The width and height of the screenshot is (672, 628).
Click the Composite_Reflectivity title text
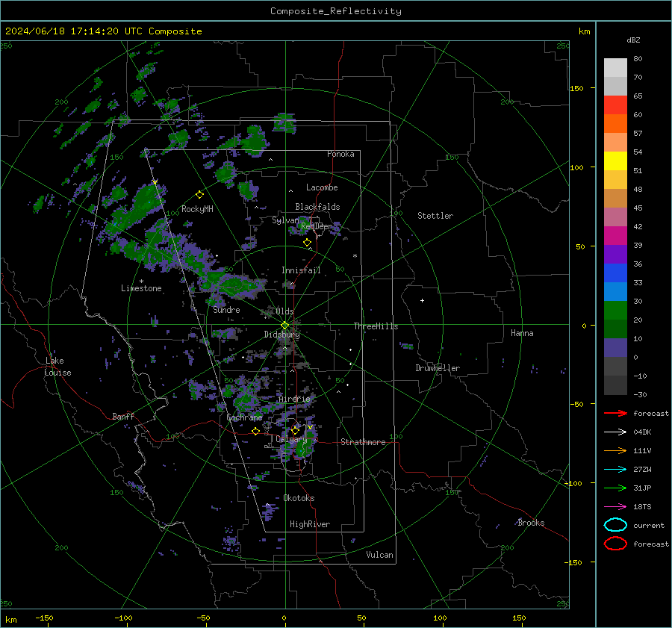click(x=335, y=11)
